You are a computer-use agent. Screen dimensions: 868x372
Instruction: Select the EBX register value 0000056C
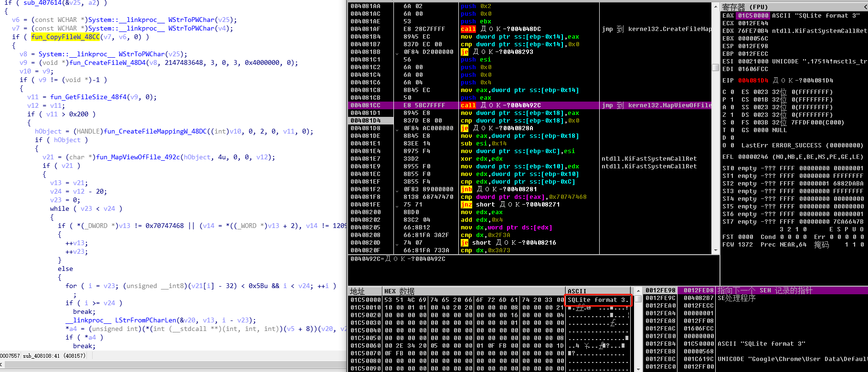[753, 39]
